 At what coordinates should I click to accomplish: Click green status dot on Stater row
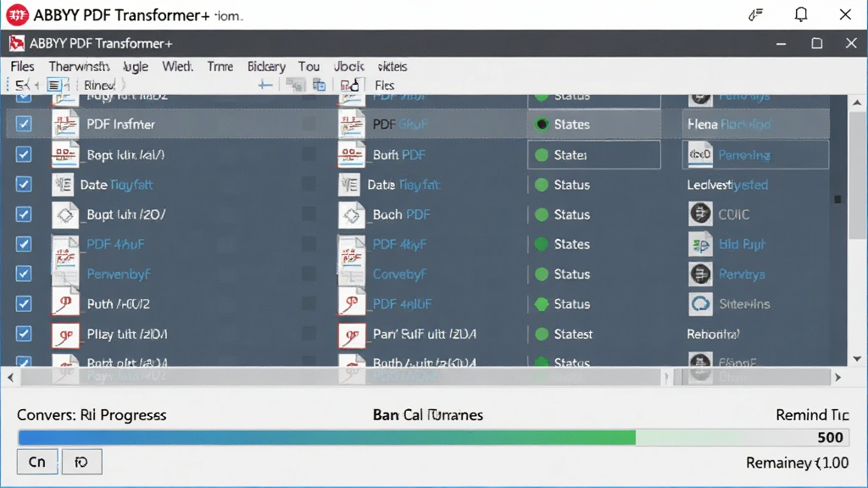(x=542, y=155)
